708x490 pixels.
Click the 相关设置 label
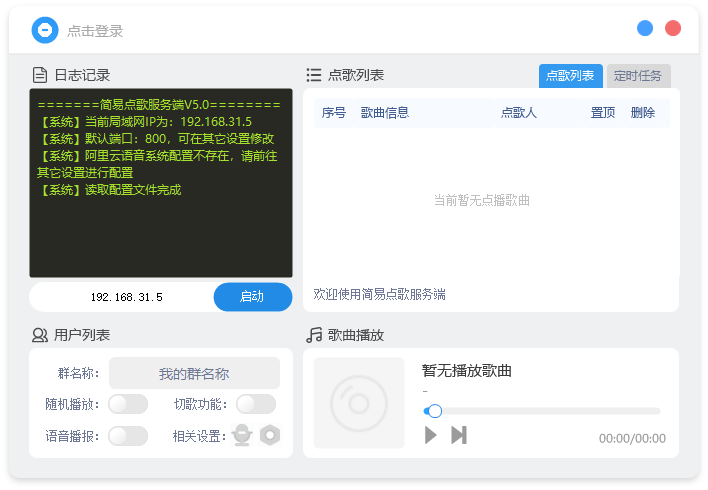[199, 436]
